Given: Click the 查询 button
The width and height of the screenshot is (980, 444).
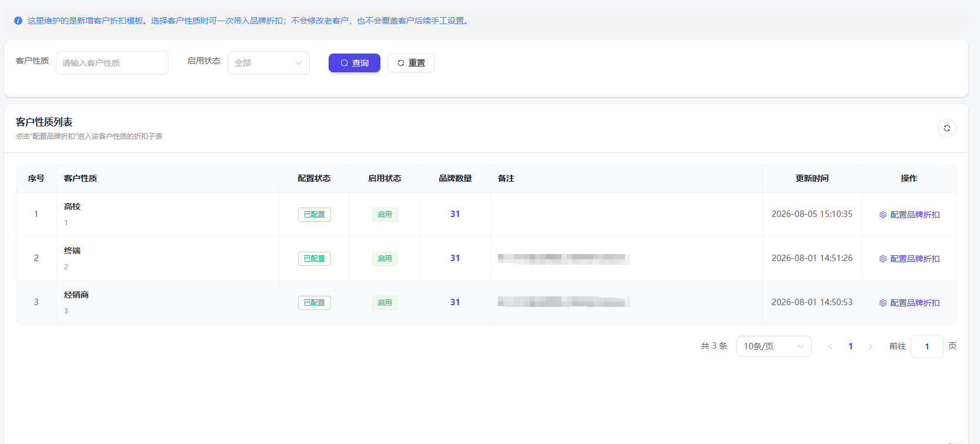Looking at the screenshot, I should click(354, 63).
